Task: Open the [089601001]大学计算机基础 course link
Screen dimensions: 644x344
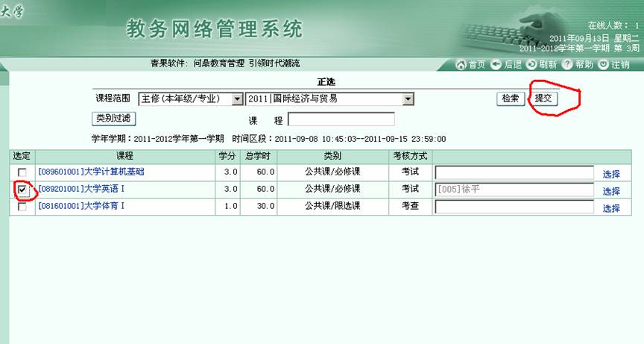Action: [x=91, y=172]
